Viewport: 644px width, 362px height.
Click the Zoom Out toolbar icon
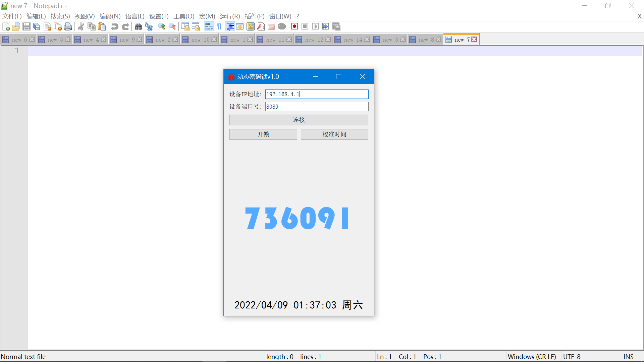tap(172, 26)
